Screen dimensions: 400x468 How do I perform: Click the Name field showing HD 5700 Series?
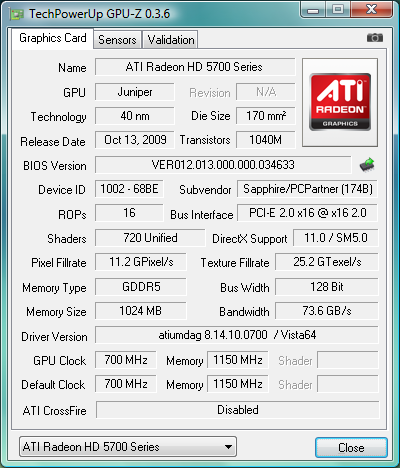click(195, 67)
